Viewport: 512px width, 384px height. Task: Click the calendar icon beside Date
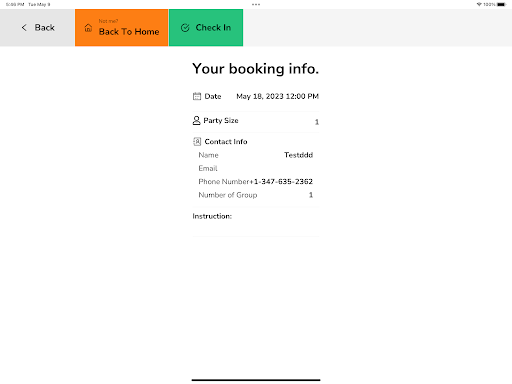click(x=197, y=96)
